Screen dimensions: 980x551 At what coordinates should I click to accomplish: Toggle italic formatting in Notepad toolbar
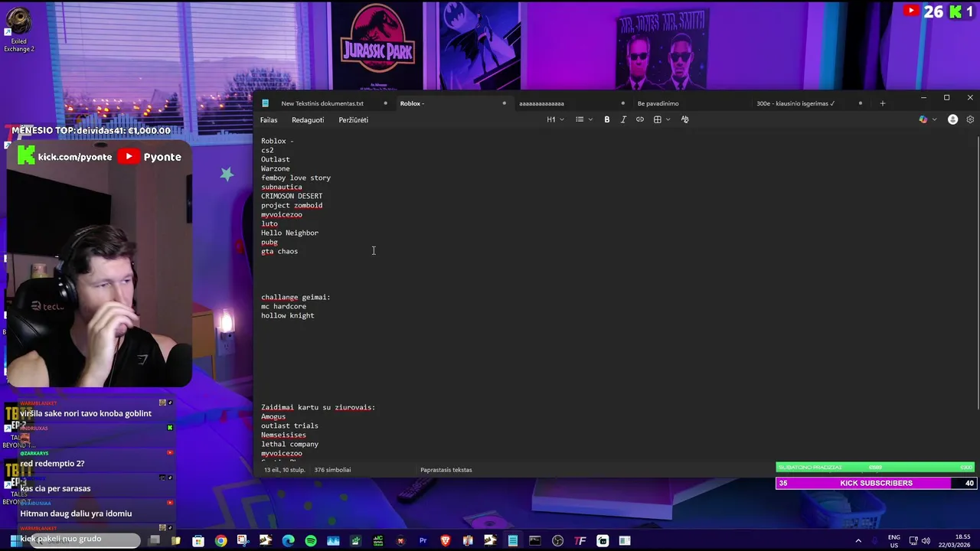pyautogui.click(x=623, y=119)
